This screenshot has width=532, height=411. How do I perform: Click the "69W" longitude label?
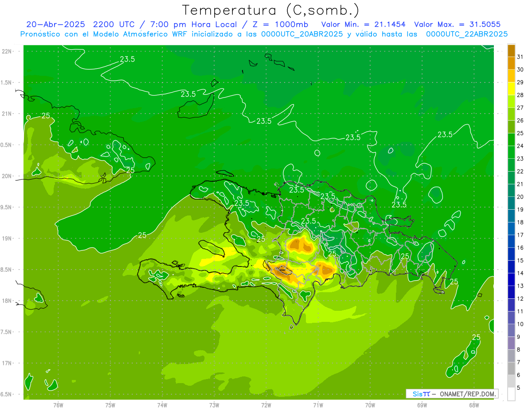422,405
